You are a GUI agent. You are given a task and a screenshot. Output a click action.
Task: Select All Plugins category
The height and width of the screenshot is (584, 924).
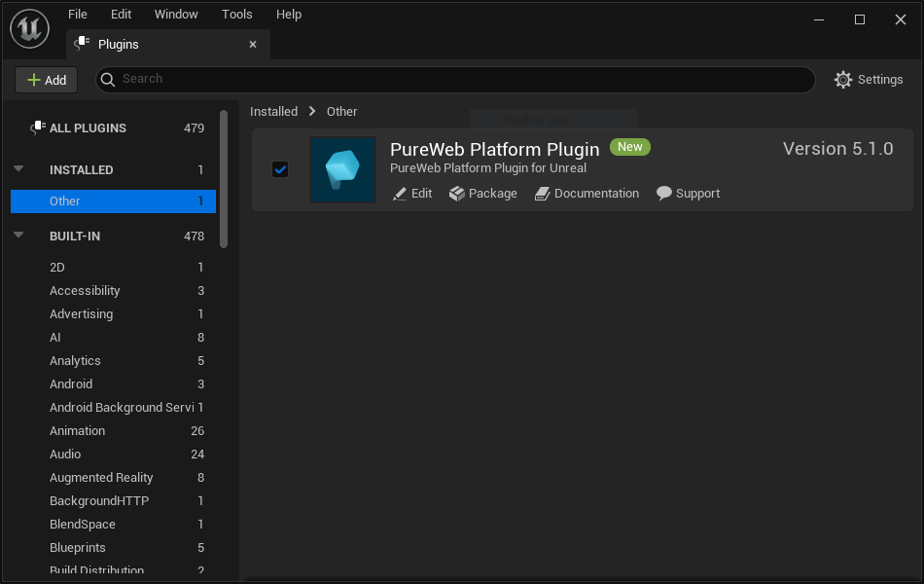pyautogui.click(x=113, y=128)
